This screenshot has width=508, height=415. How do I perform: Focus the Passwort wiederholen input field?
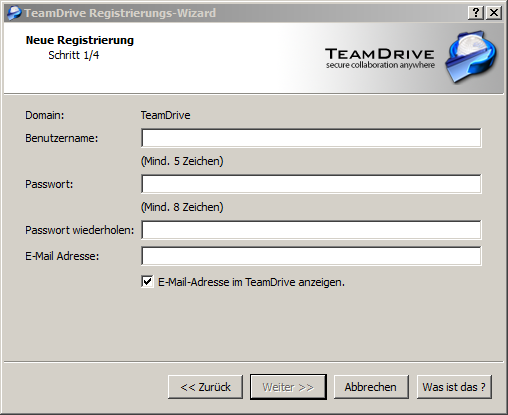(x=311, y=230)
